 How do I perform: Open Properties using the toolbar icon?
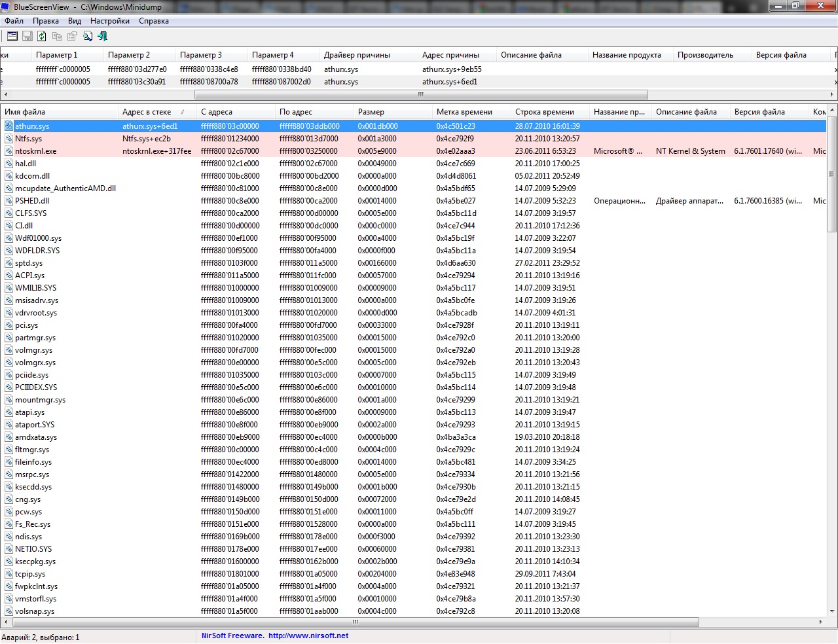coord(72,37)
